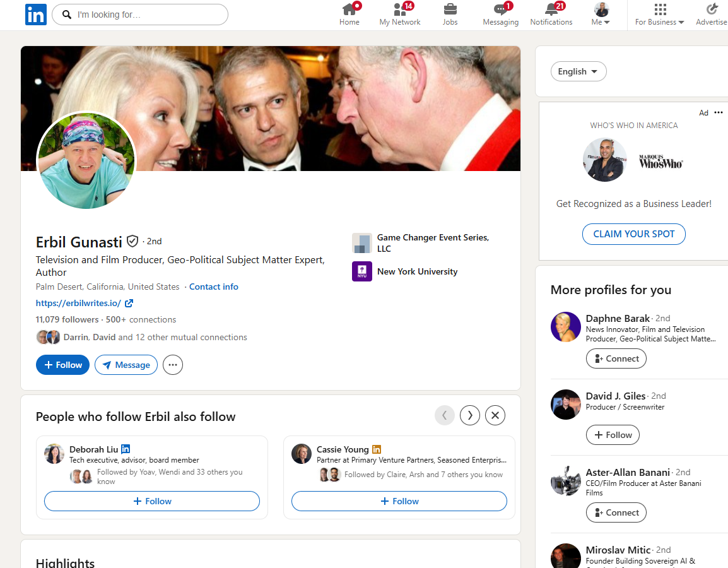Open the English language dropdown
Screen dimensions: 728x568
578,71
